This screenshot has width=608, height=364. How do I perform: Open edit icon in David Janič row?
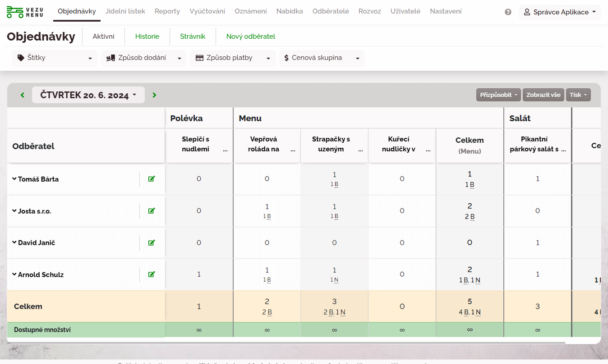click(x=152, y=243)
